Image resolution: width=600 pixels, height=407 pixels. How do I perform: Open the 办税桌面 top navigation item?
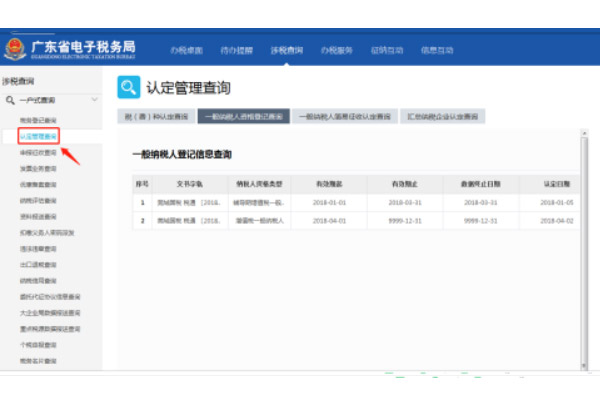(x=186, y=50)
